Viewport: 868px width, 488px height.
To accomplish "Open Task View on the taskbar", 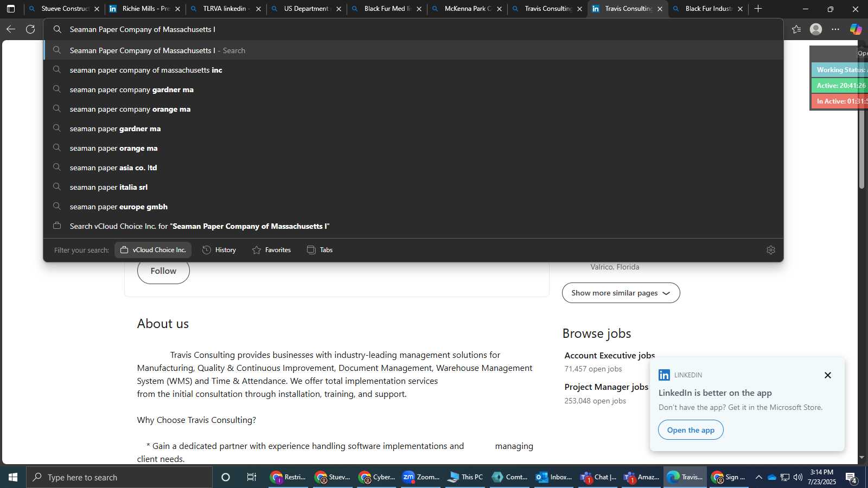I will pos(252,477).
